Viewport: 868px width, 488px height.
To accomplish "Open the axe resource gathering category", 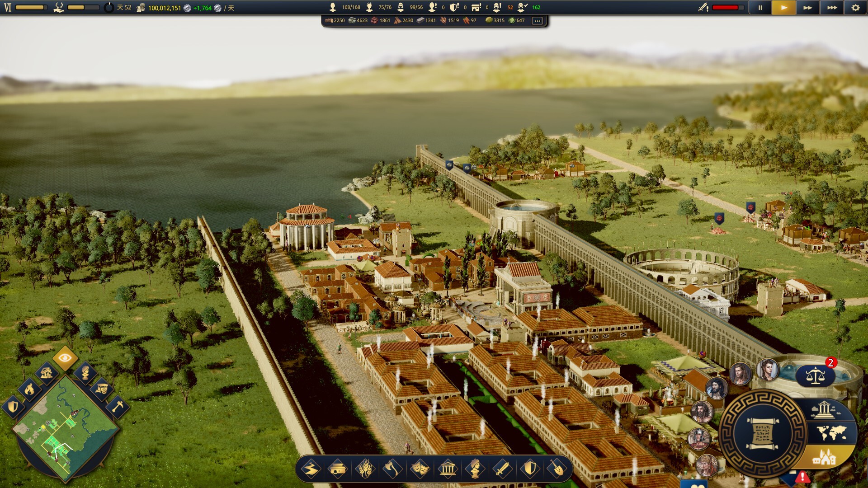I will [x=392, y=469].
